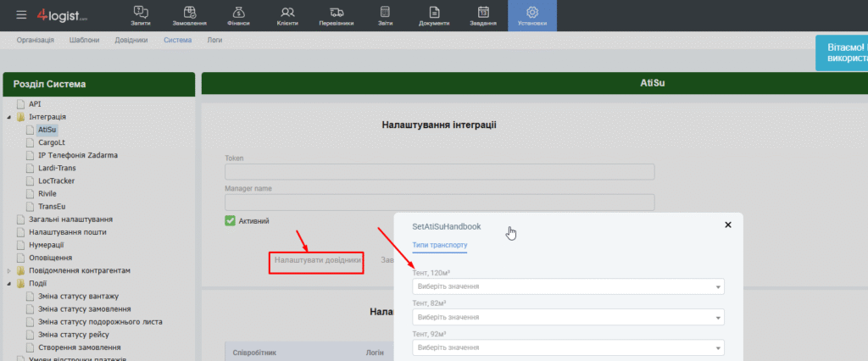Click the 4logist logo
This screenshot has height=361, width=868.
[62, 15]
